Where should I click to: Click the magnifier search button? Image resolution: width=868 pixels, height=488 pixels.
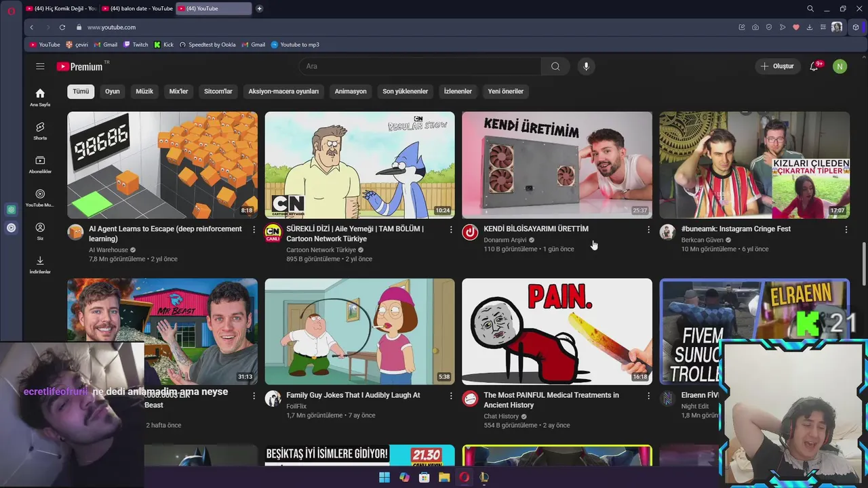555,66
